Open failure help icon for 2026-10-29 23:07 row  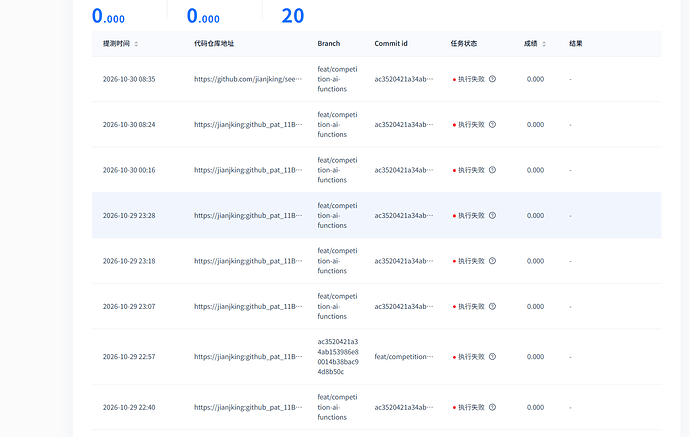pyautogui.click(x=492, y=306)
